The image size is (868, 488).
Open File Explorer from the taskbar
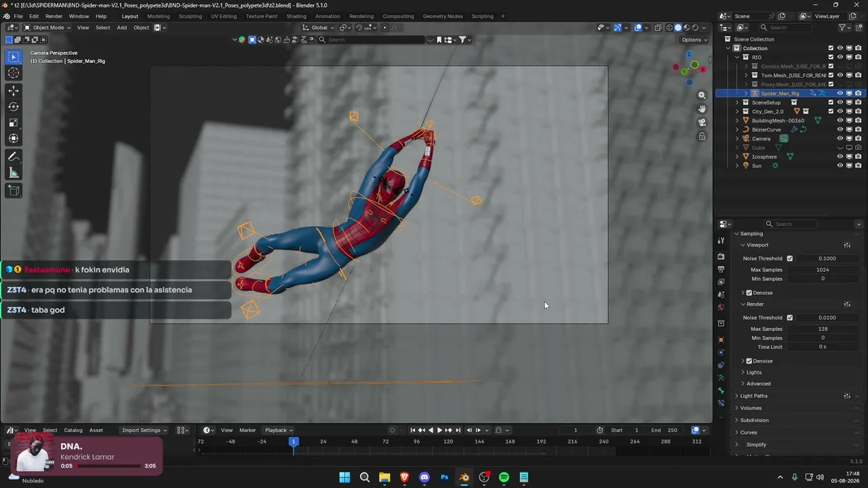tap(384, 477)
